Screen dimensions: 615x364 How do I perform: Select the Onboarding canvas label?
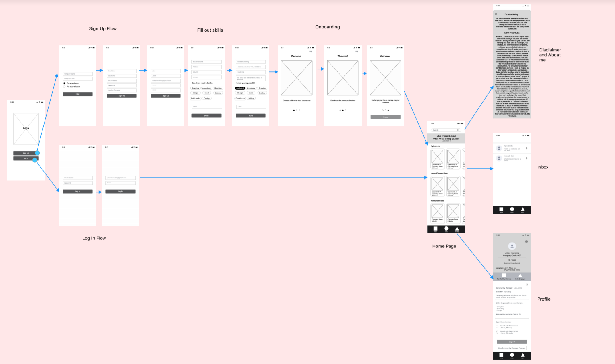(328, 27)
